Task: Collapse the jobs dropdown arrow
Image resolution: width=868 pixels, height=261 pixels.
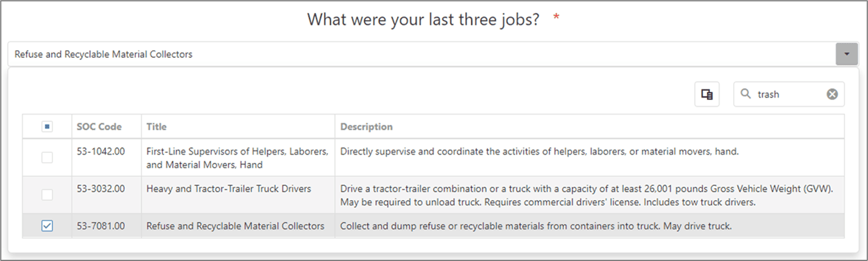Action: pyautogui.click(x=847, y=54)
